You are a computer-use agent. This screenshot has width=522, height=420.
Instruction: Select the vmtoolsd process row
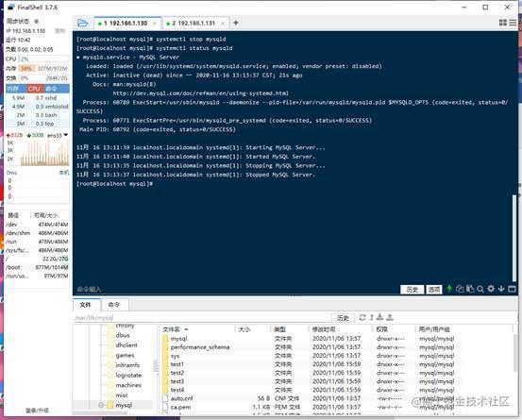(x=38, y=107)
